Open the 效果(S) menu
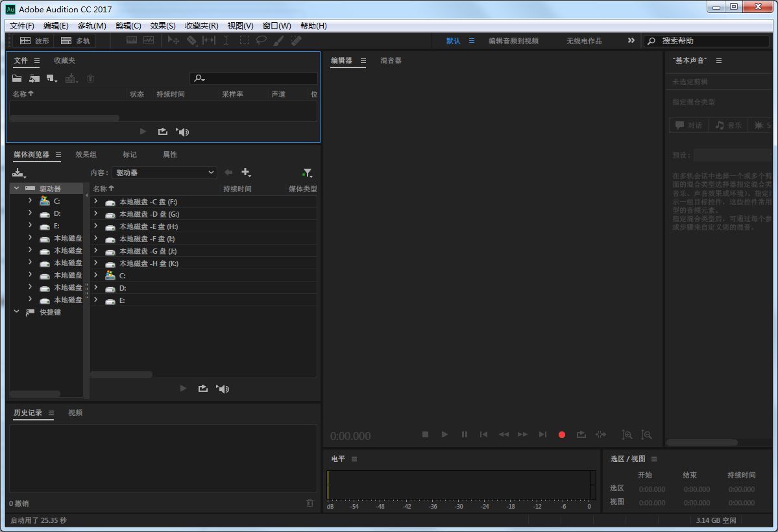The height and width of the screenshot is (532, 778). point(163,26)
